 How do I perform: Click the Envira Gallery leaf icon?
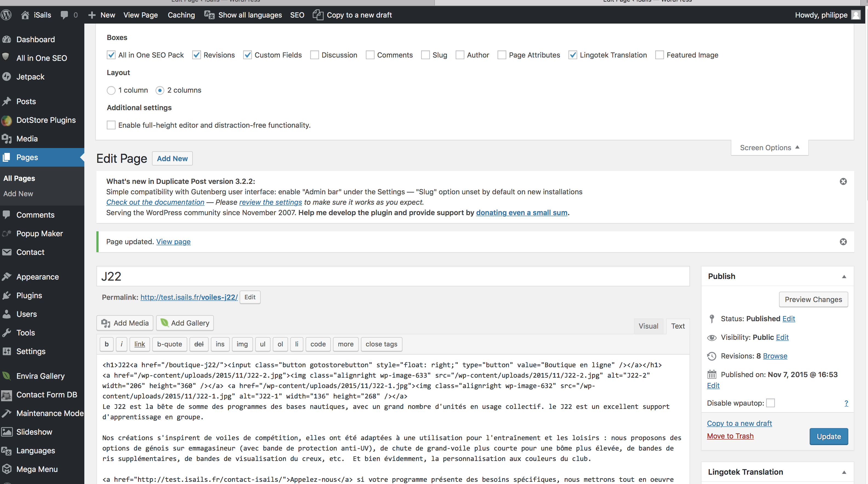(x=6, y=376)
